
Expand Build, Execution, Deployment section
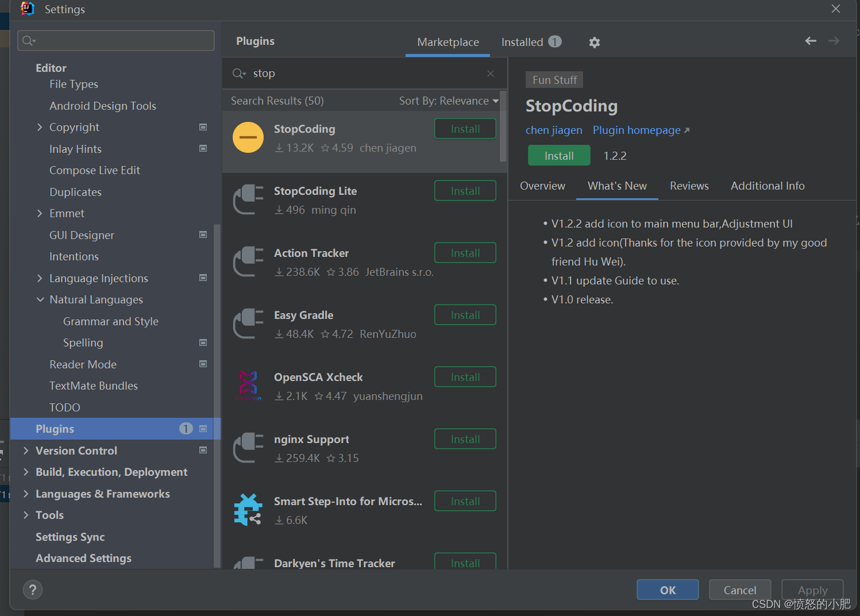[26, 472]
